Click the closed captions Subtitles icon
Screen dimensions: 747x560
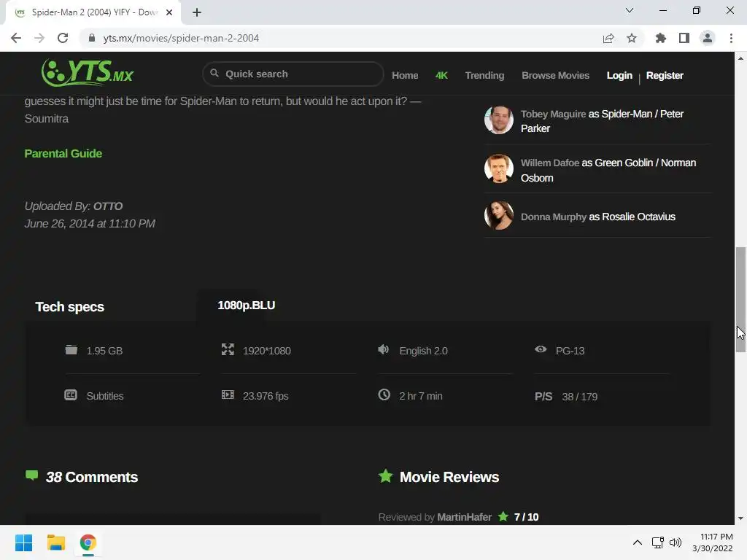(71, 394)
